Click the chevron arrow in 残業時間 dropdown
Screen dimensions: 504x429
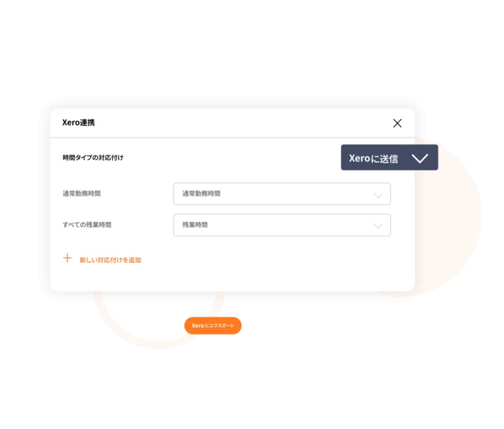(378, 226)
